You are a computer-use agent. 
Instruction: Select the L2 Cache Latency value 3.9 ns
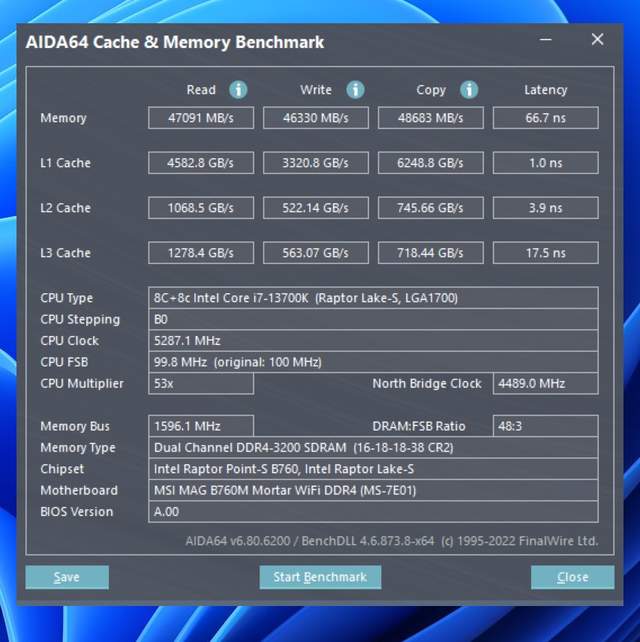(545, 208)
